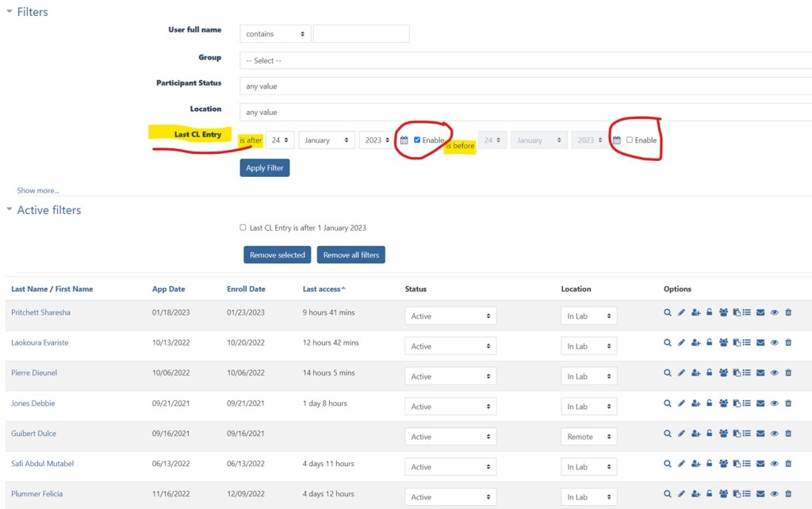Viewport: 812px width, 509px height.
Task: Click the unlock padlock icon for Jones Debbie
Action: click(709, 404)
